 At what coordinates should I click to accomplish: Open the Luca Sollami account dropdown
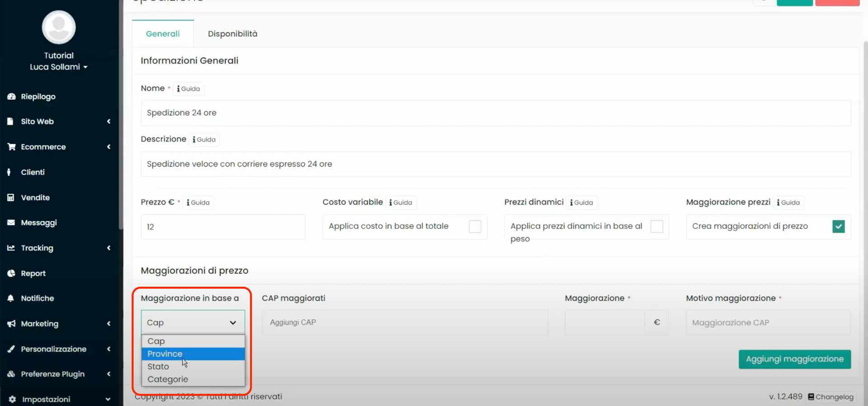[59, 67]
